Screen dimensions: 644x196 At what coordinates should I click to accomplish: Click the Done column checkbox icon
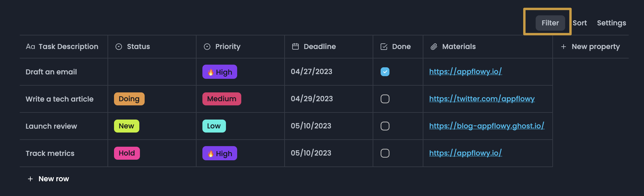(384, 47)
